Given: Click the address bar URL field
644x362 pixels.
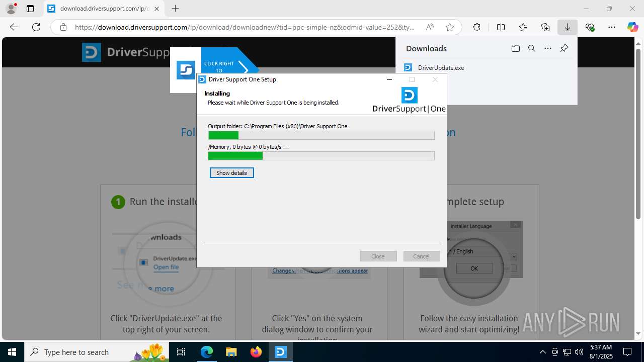Looking at the screenshot, I should pos(245,27).
